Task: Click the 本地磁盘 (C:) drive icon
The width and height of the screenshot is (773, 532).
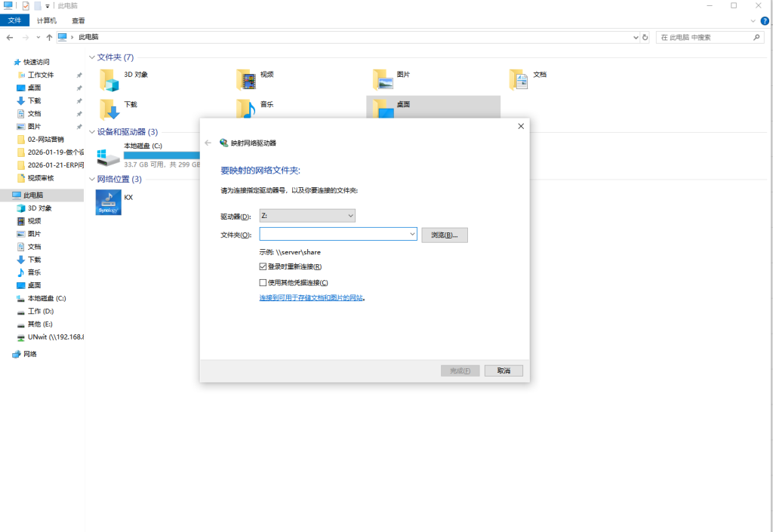Action: 109,156
